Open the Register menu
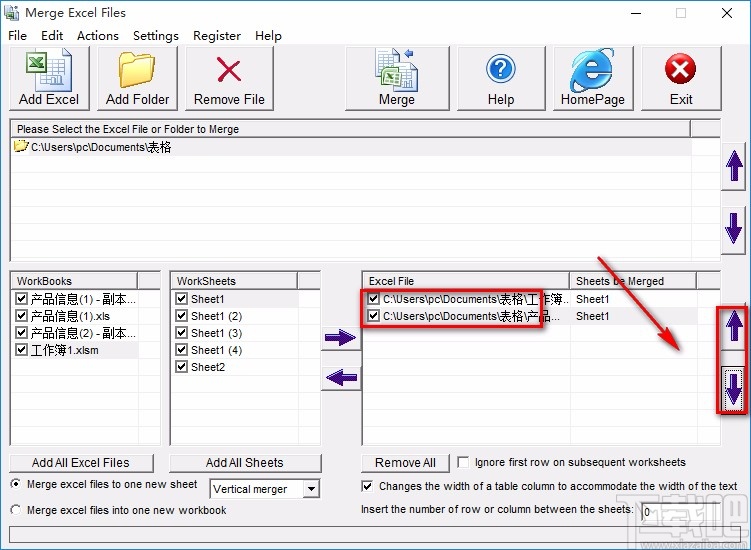 tap(216, 36)
